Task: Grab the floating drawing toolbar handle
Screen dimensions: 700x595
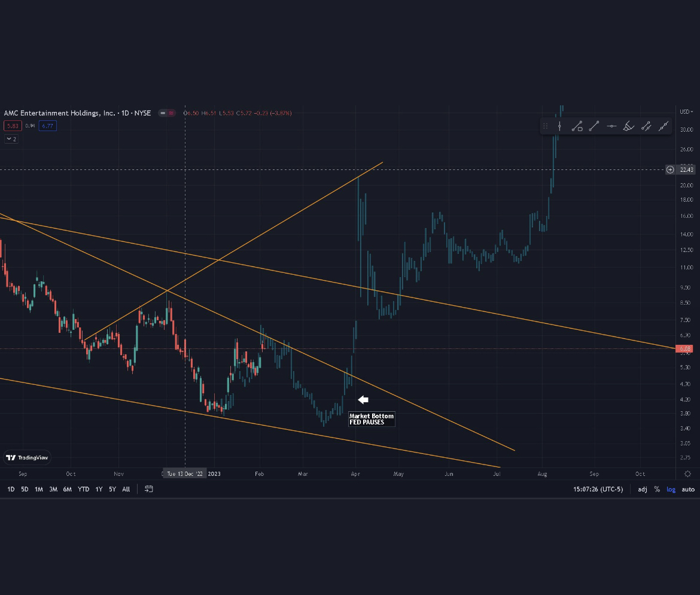Action: 545,126
